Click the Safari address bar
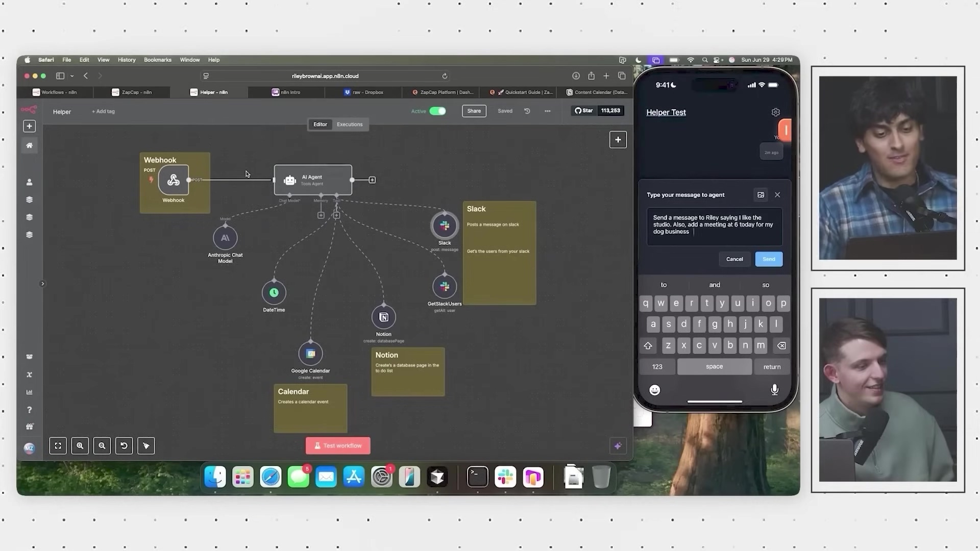Viewport: 980px width, 551px height. (x=325, y=76)
